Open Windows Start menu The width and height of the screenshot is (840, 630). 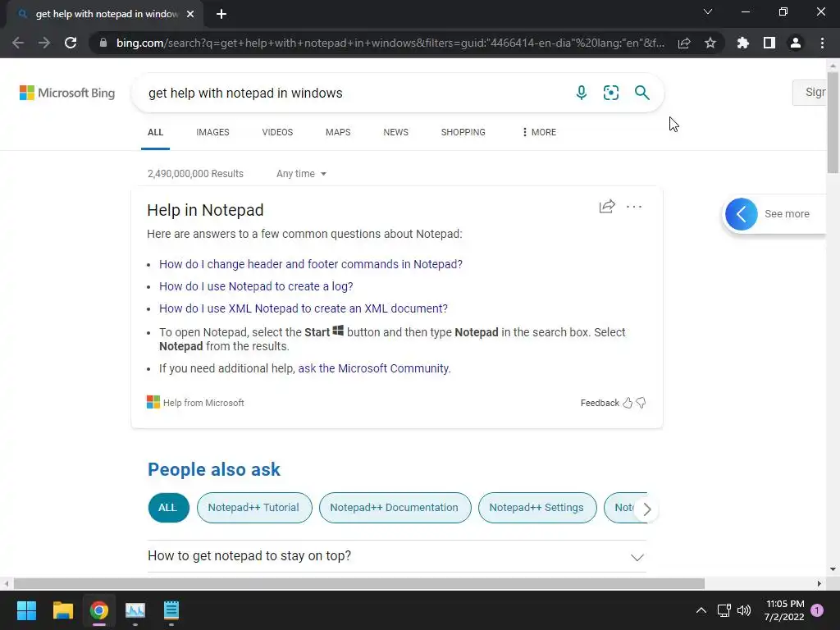[26, 610]
